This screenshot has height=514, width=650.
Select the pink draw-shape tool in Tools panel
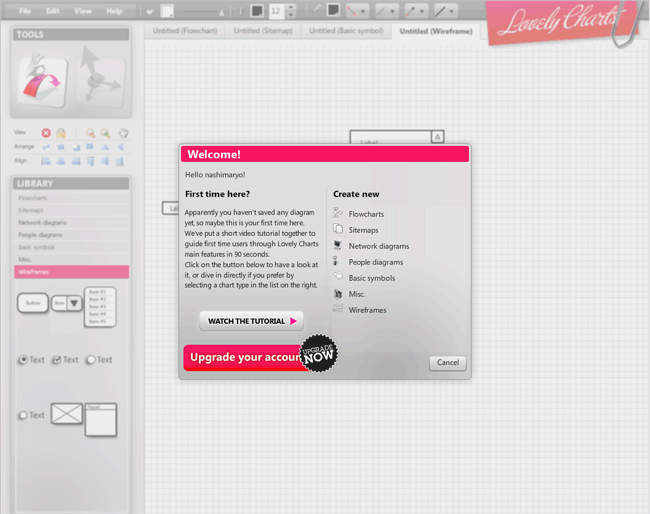[42, 81]
